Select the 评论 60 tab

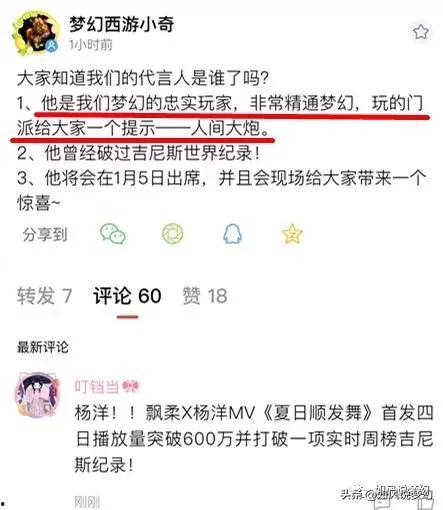[127, 296]
